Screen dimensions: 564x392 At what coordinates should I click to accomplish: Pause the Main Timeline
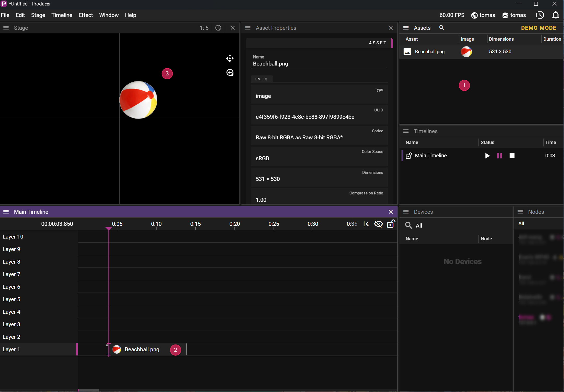point(500,156)
